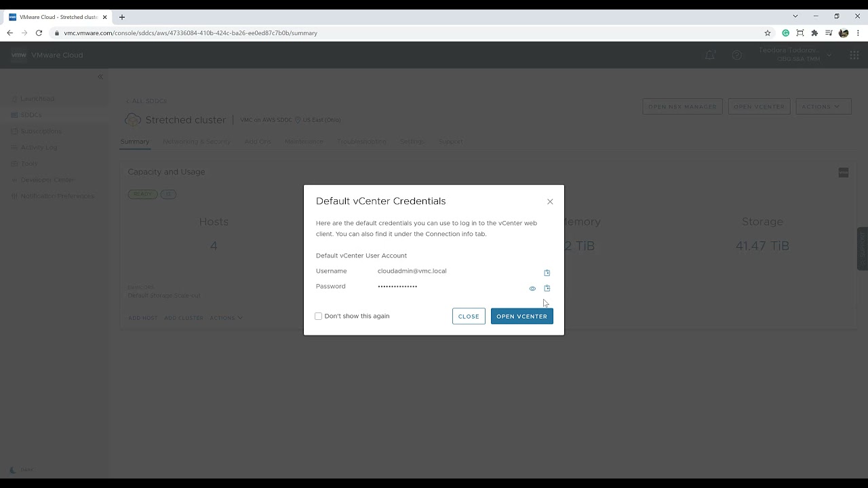Click ADD CLUSTER in the cluster card
Viewport: 868px width, 488px height.
pyautogui.click(x=184, y=318)
